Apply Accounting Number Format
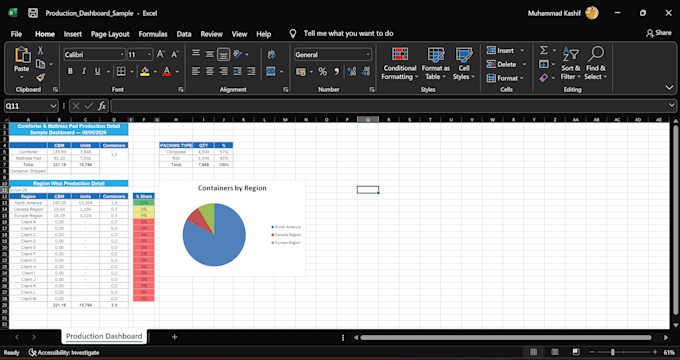680x360 pixels. (301, 72)
